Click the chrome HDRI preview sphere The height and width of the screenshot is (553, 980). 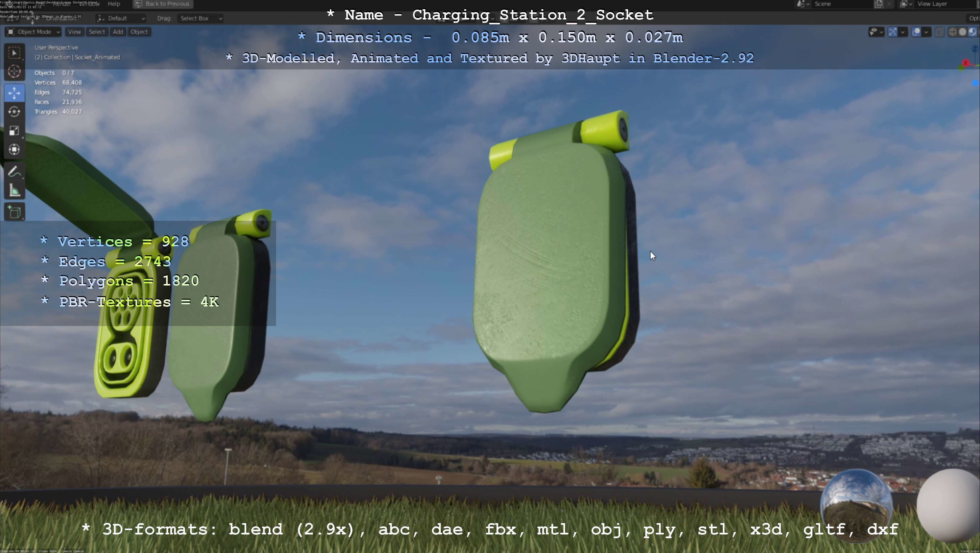[x=856, y=506]
